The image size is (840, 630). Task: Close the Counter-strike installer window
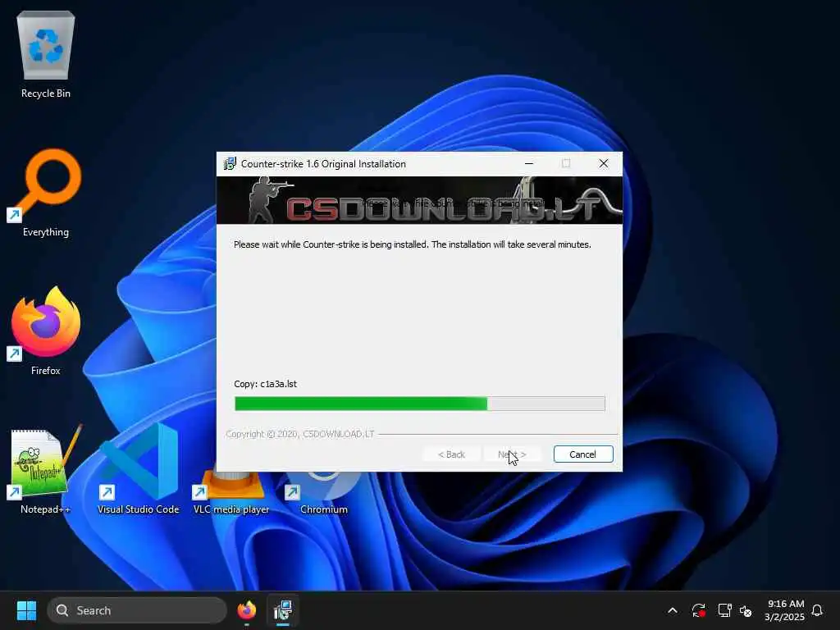tap(603, 163)
